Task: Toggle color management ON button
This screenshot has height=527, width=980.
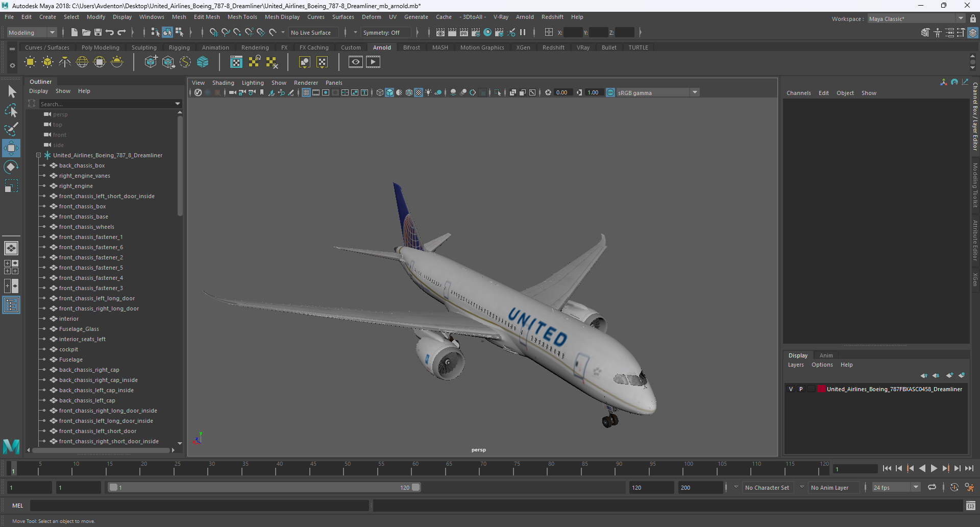Action: tap(610, 92)
